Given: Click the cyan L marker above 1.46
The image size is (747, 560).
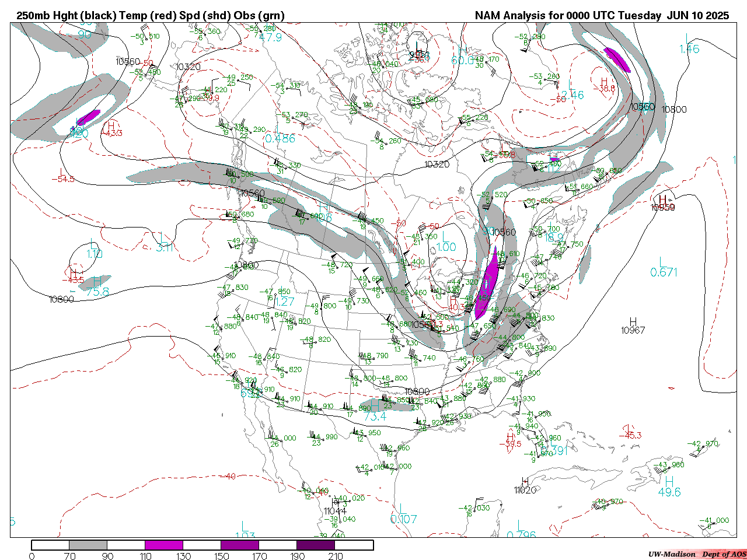Looking at the screenshot, I should pos(689,38).
